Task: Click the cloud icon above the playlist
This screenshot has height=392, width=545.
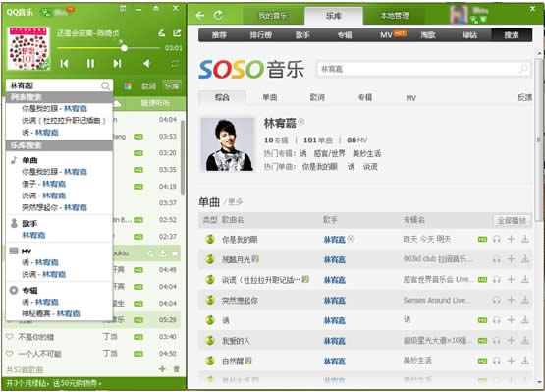Action: [x=117, y=103]
